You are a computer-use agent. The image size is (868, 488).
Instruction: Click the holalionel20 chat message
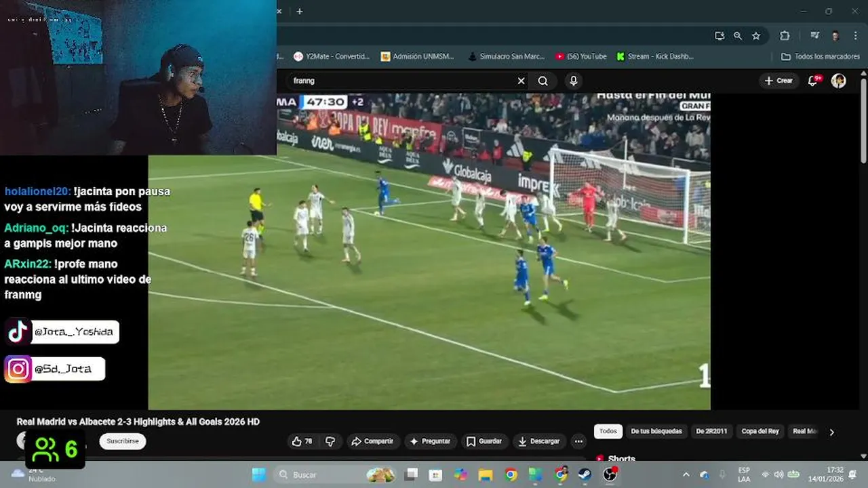(x=87, y=199)
